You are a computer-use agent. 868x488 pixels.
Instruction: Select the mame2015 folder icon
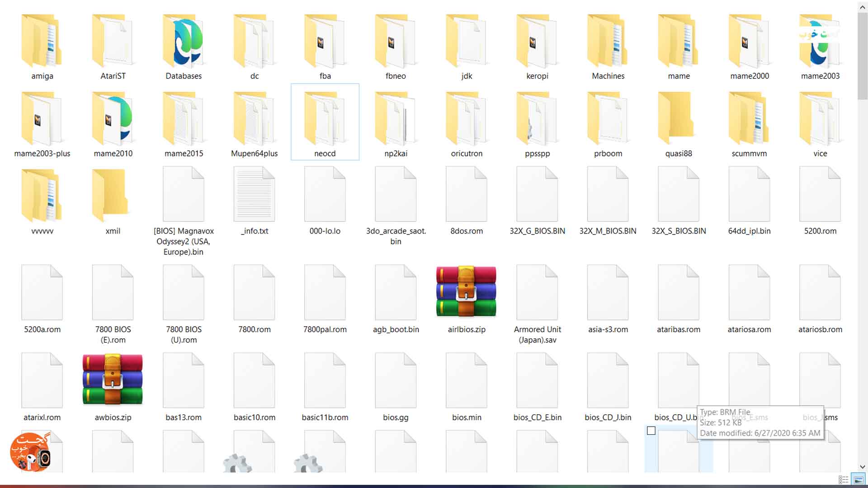click(184, 118)
